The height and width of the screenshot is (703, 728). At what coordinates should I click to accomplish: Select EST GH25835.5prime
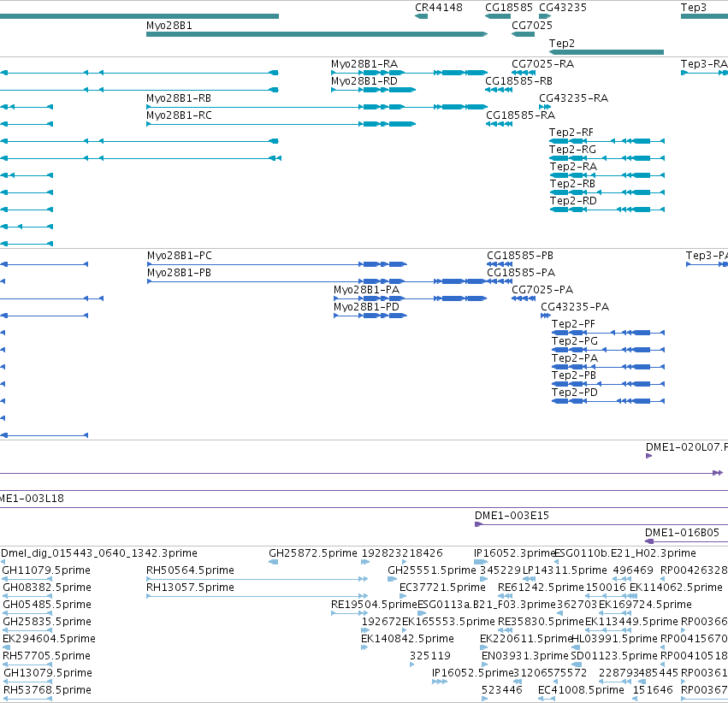[x=27, y=630]
